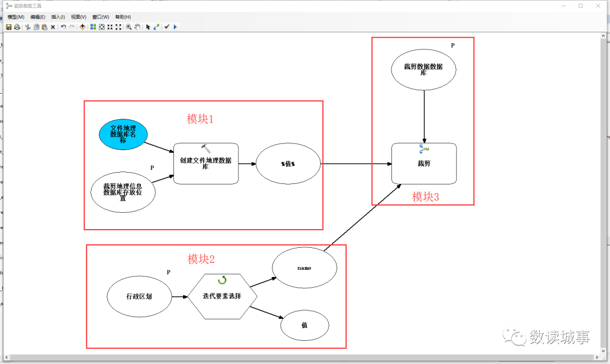The height and width of the screenshot is (364, 610).
Task: Maximize the ModelBuilder window
Action: pyautogui.click(x=581, y=6)
